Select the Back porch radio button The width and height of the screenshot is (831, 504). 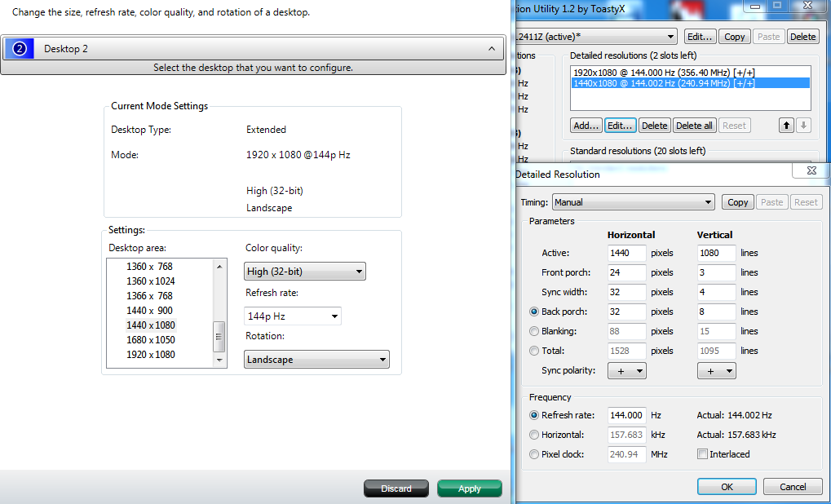534,312
